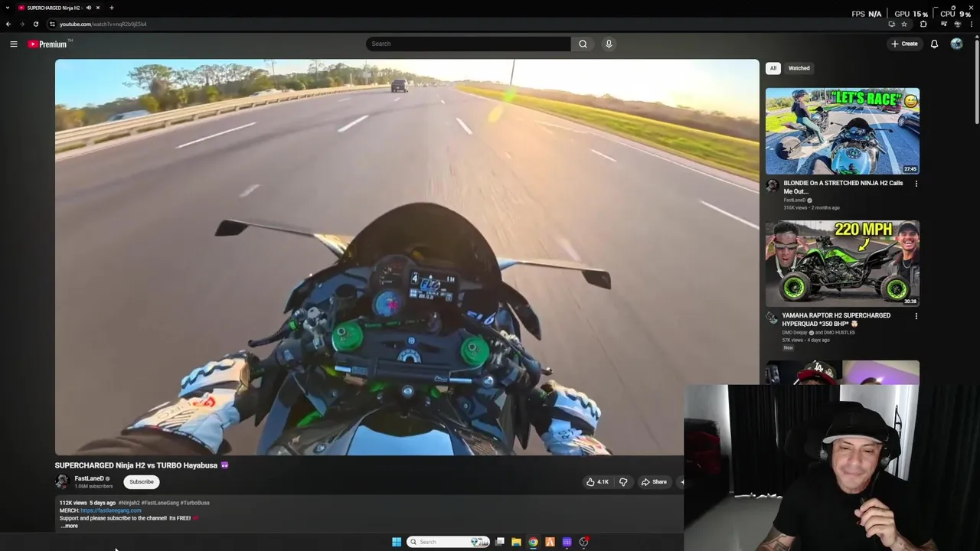Image resolution: width=980 pixels, height=551 pixels.
Task: Select the Watched filter chip
Action: pyautogui.click(x=799, y=68)
